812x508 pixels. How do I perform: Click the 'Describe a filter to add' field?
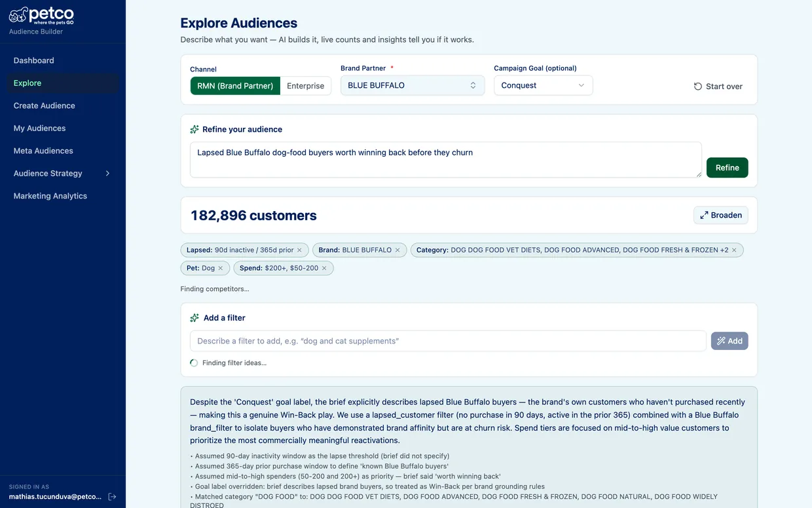tap(448, 341)
